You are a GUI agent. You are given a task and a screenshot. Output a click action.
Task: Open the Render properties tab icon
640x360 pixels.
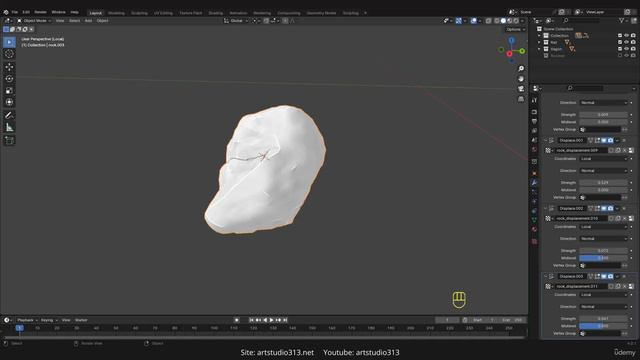point(534,112)
